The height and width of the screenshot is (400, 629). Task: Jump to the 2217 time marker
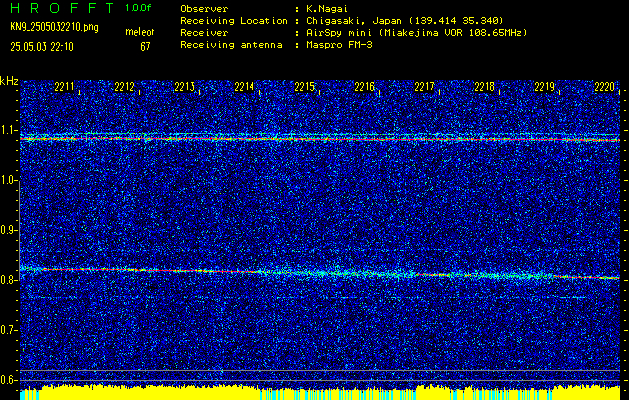coord(424,87)
